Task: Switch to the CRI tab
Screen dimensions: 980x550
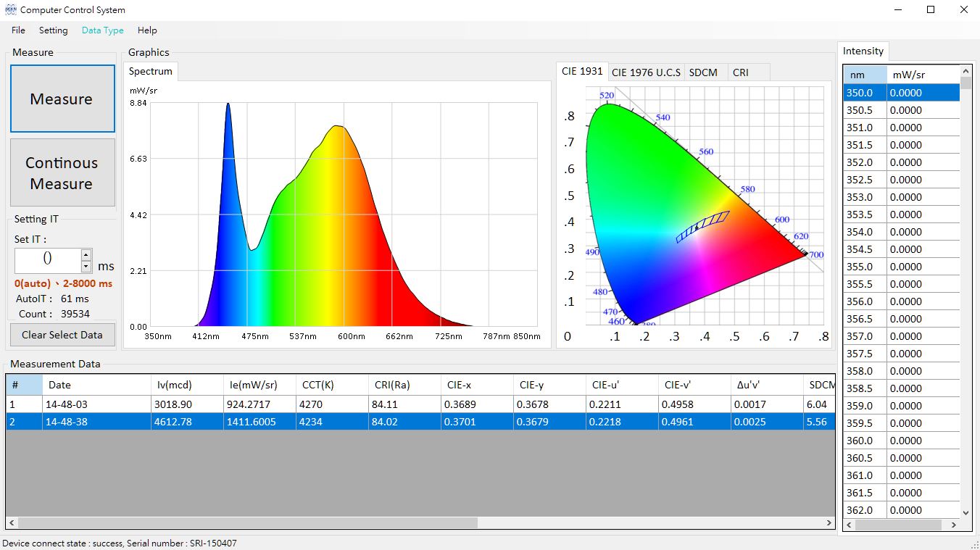Action: point(740,72)
